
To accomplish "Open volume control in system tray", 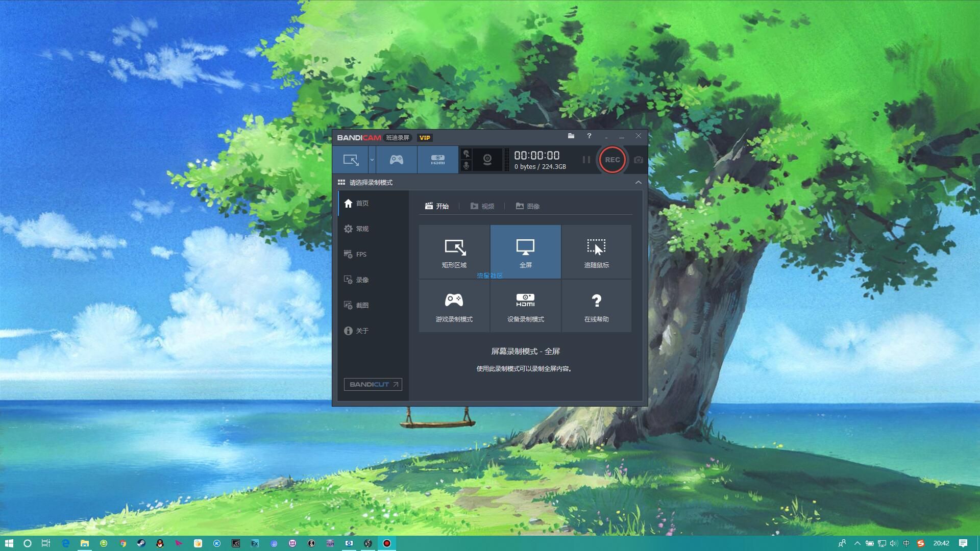I will pyautogui.click(x=894, y=543).
